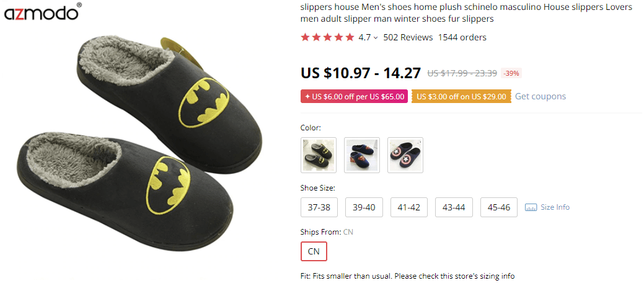Select the Batman slipper color option

(x=319, y=155)
